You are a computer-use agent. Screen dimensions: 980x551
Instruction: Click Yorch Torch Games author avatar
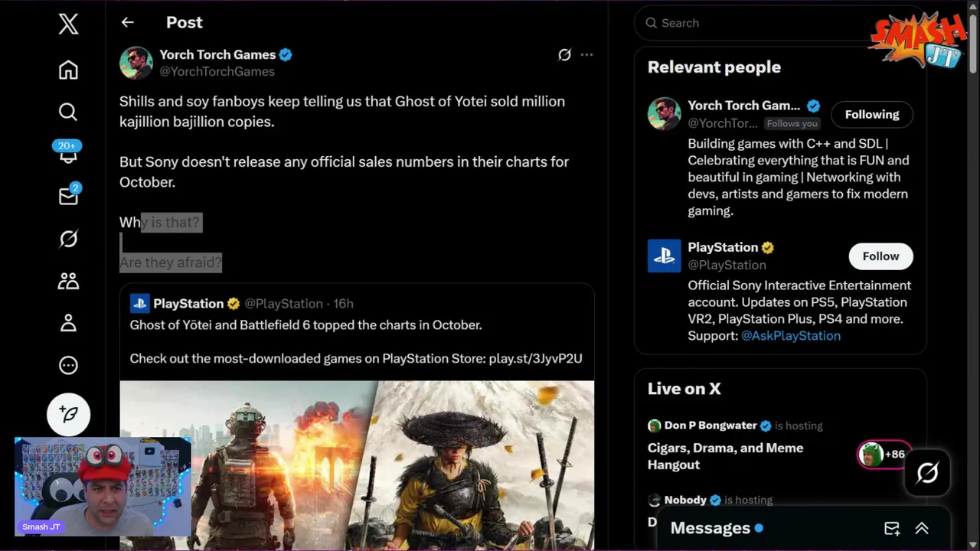pos(136,63)
